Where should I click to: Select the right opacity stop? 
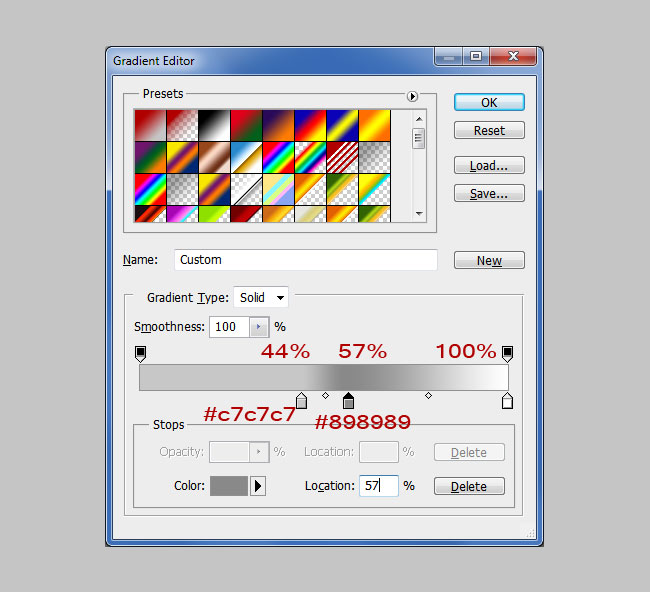[x=507, y=354]
